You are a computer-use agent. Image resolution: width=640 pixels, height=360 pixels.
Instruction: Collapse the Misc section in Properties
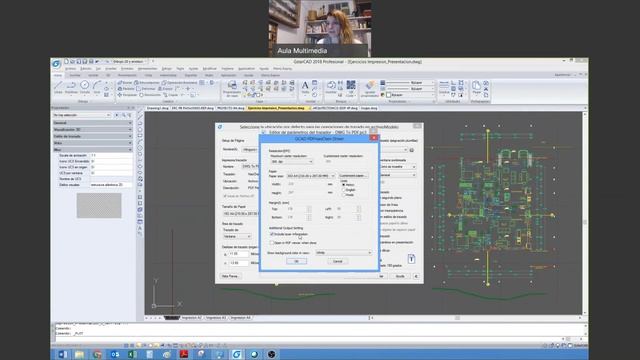[93, 150]
